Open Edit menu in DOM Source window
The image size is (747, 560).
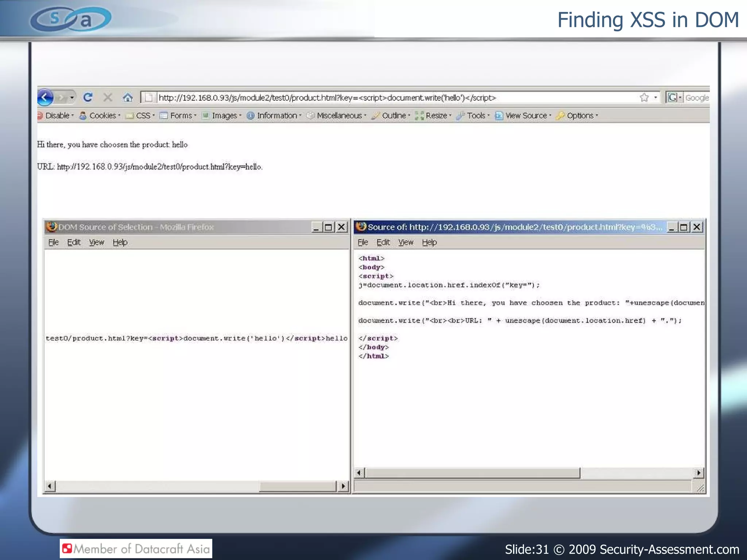click(74, 242)
